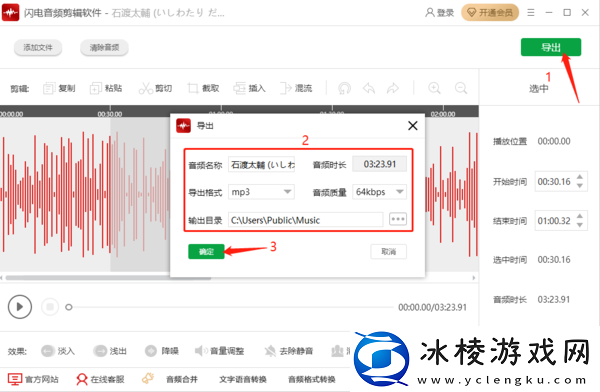
Task: Click the 开通会员 membership button
Action: (x=490, y=13)
